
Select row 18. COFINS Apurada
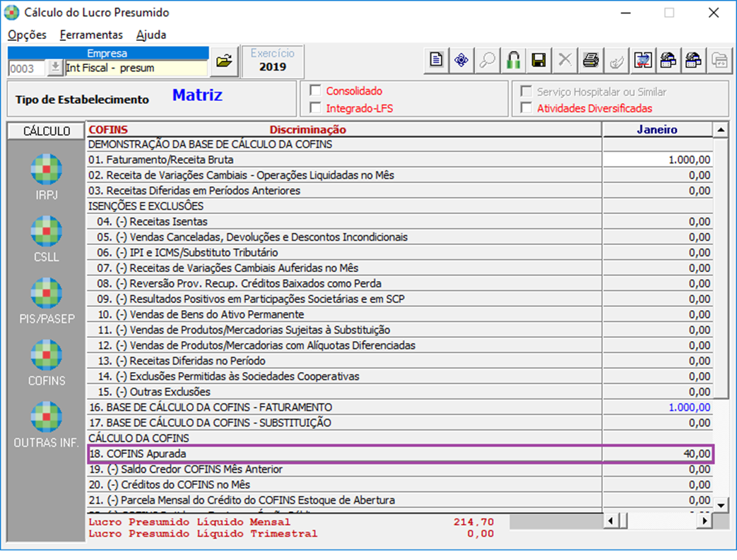pyautogui.click(x=344, y=454)
